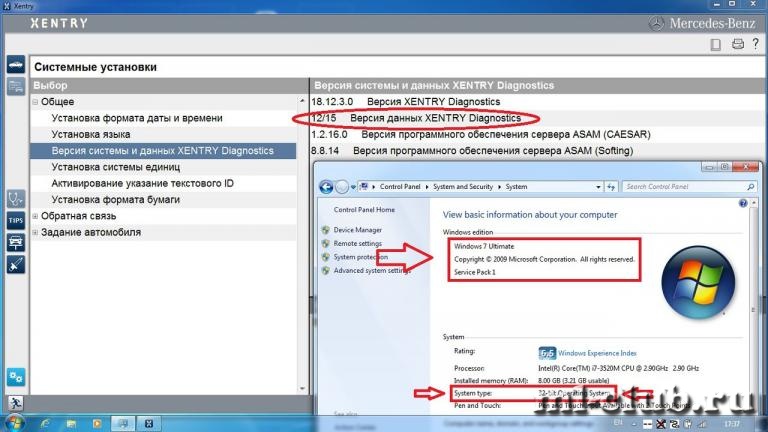Collapse the Общее tree node
The height and width of the screenshot is (432, 768).
coord(35,102)
